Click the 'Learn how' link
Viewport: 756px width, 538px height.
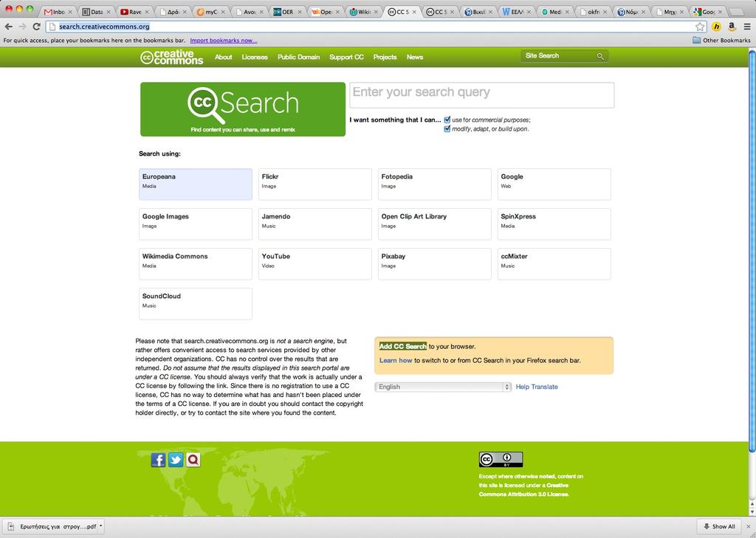(396, 360)
